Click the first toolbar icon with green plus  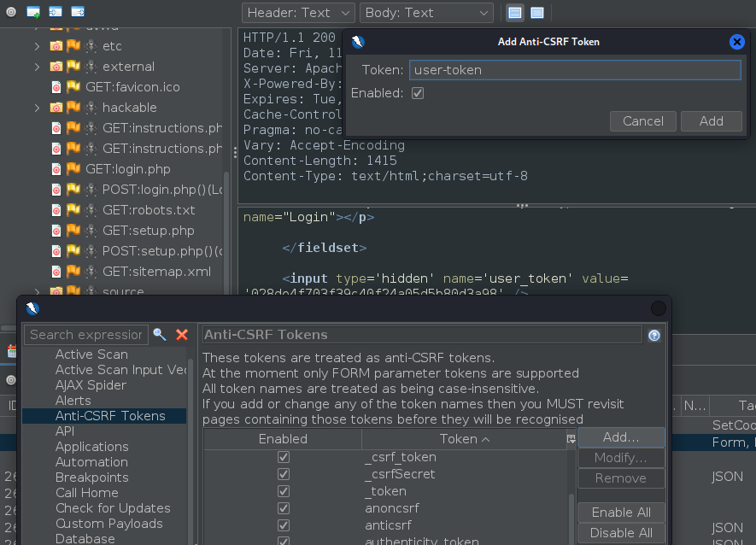pos(33,12)
